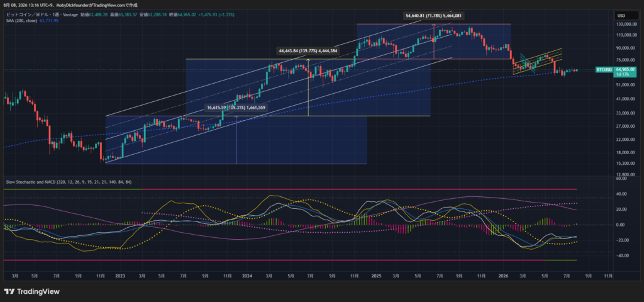The image size is (644, 302).
Task: Click the opening price 63,488.28
Action: (97, 14)
